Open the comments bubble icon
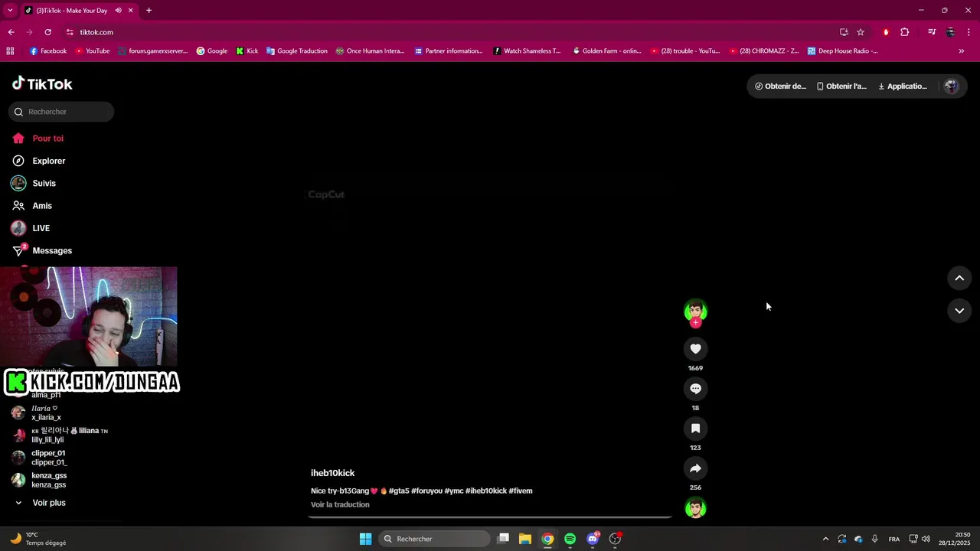This screenshot has width=980, height=551. click(x=695, y=389)
